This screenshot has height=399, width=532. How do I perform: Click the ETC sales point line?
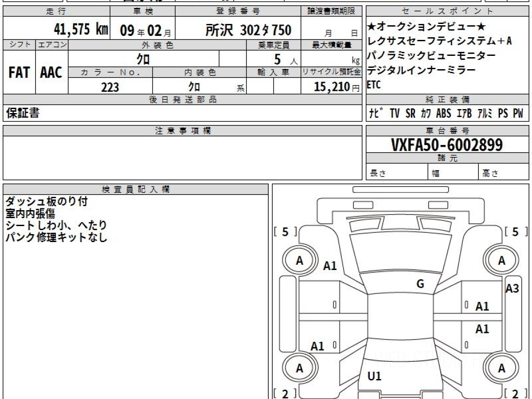(x=374, y=86)
